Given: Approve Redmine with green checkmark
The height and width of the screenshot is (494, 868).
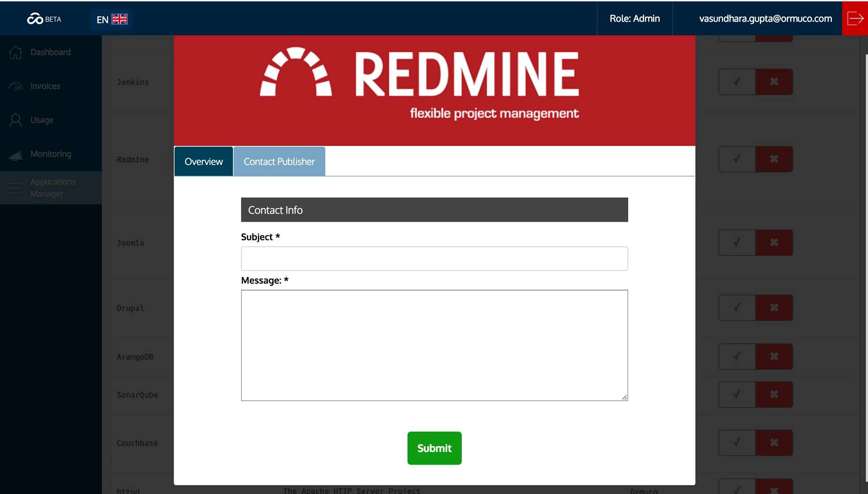Looking at the screenshot, I should [737, 159].
